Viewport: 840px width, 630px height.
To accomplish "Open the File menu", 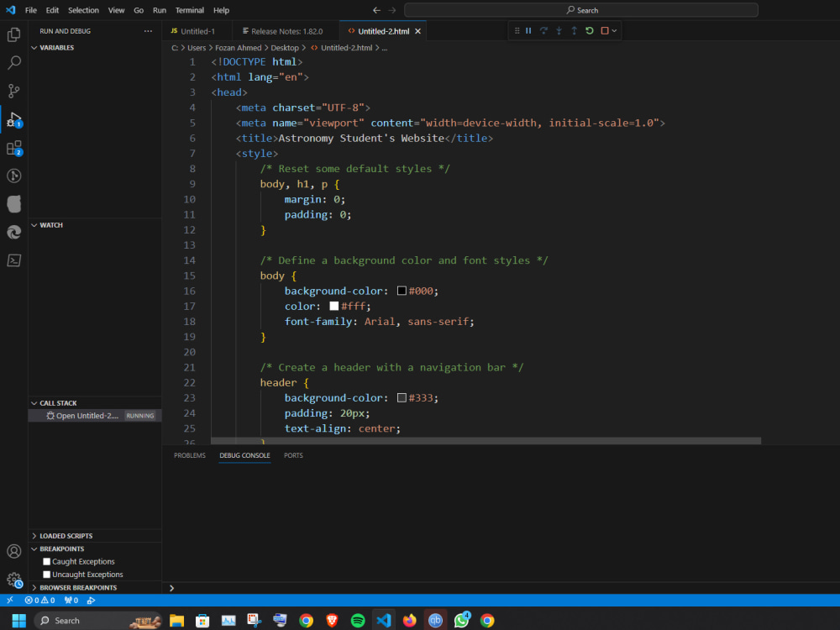I will click(x=31, y=10).
